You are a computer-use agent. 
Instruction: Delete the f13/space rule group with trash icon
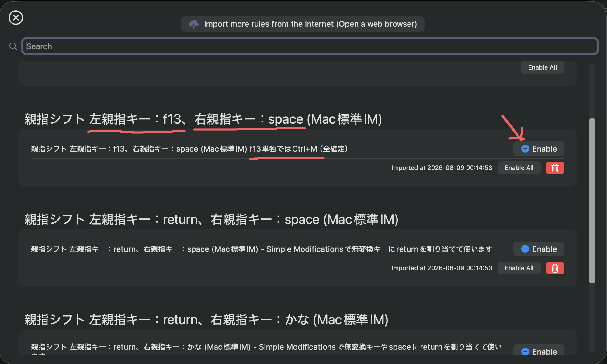pyautogui.click(x=555, y=168)
